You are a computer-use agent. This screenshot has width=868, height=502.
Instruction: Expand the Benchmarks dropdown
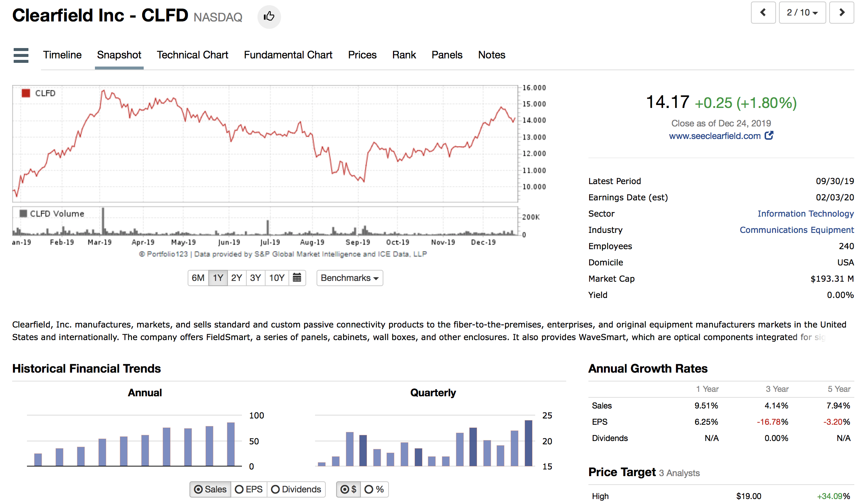[x=349, y=278]
